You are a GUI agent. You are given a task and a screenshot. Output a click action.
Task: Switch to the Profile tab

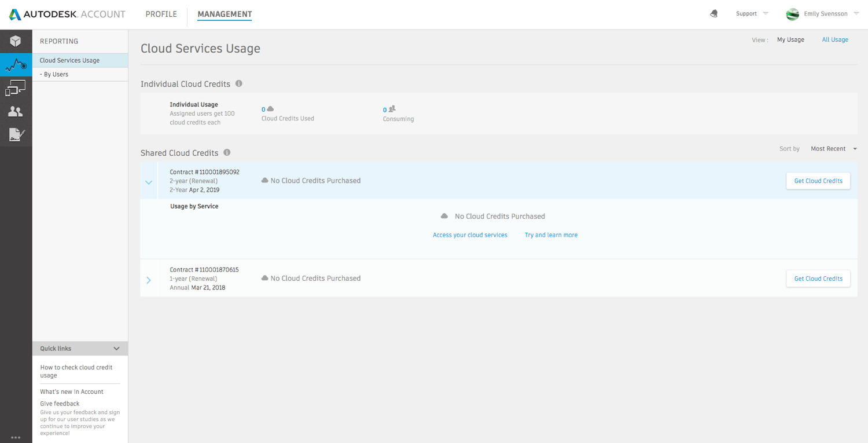[x=161, y=14]
